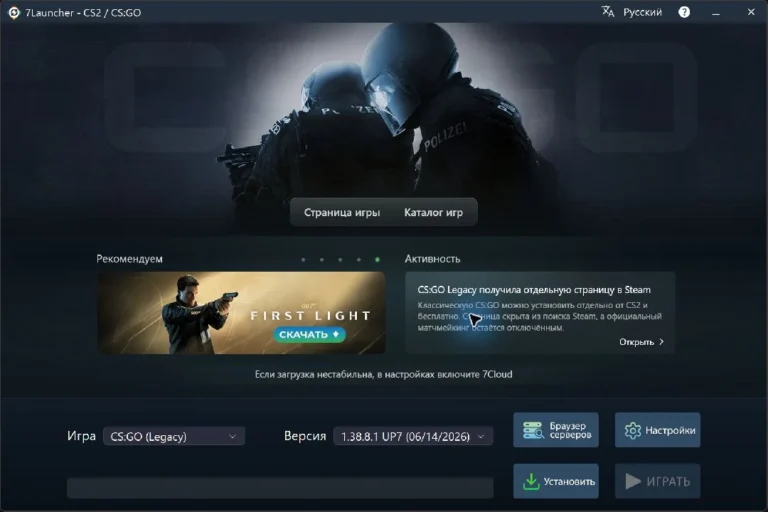Click the arrow of the Версия combo box

[x=481, y=437]
